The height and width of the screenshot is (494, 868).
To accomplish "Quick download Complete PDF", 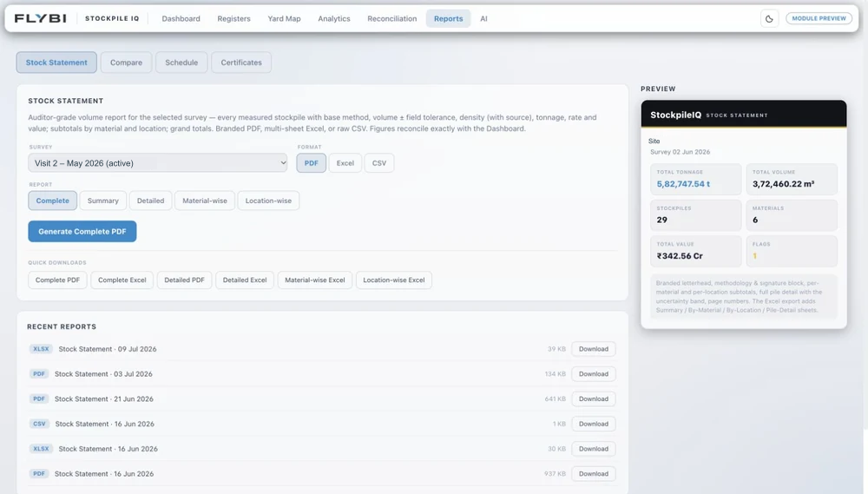I will pyautogui.click(x=57, y=280).
